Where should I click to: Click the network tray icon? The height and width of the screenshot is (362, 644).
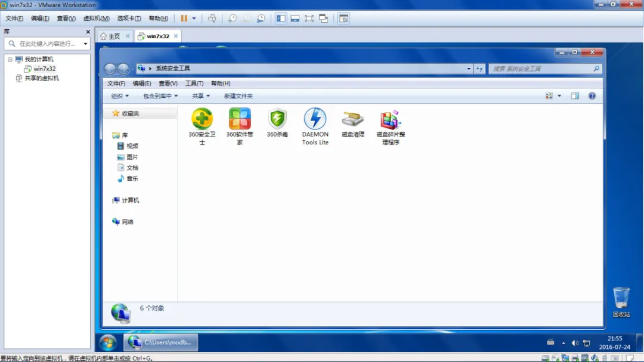(x=587, y=343)
